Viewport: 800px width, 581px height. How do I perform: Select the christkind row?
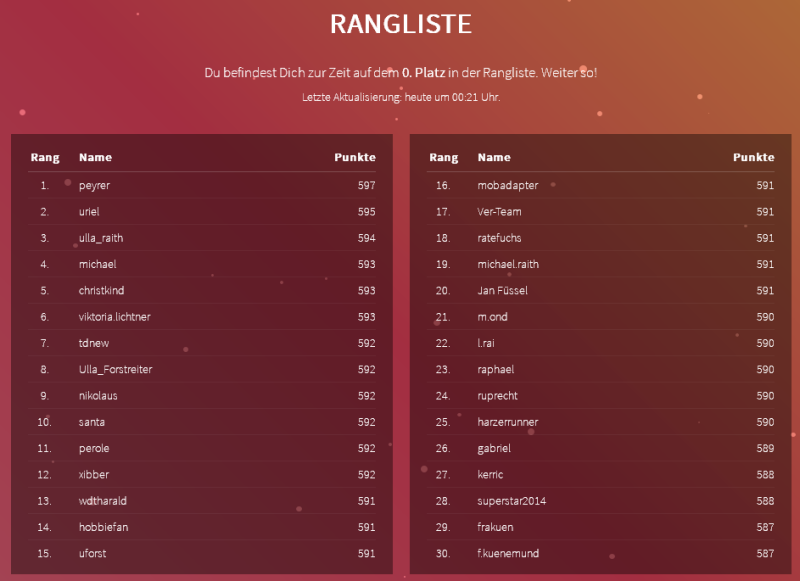tap(101, 290)
